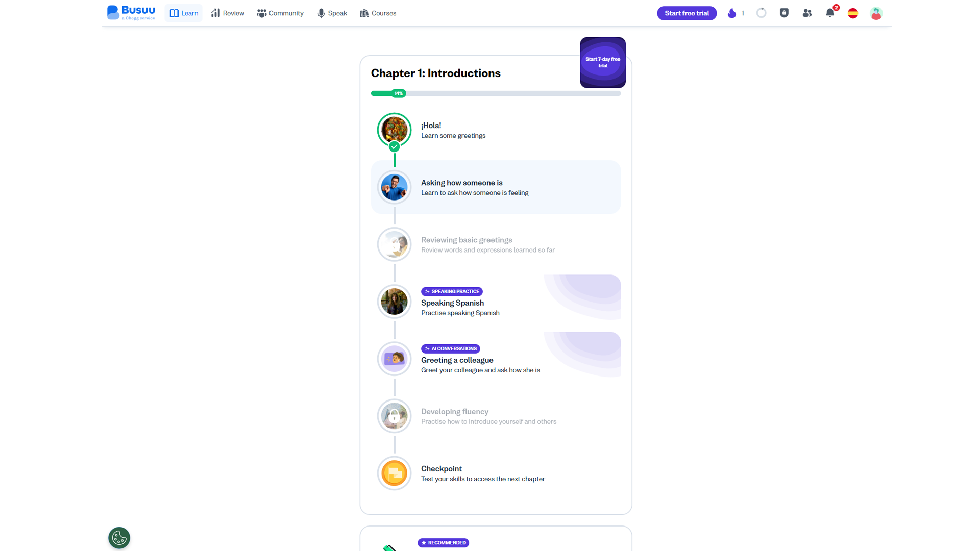Click Start 7-day free trial badge
This screenshot has height=551, width=980.
(603, 62)
